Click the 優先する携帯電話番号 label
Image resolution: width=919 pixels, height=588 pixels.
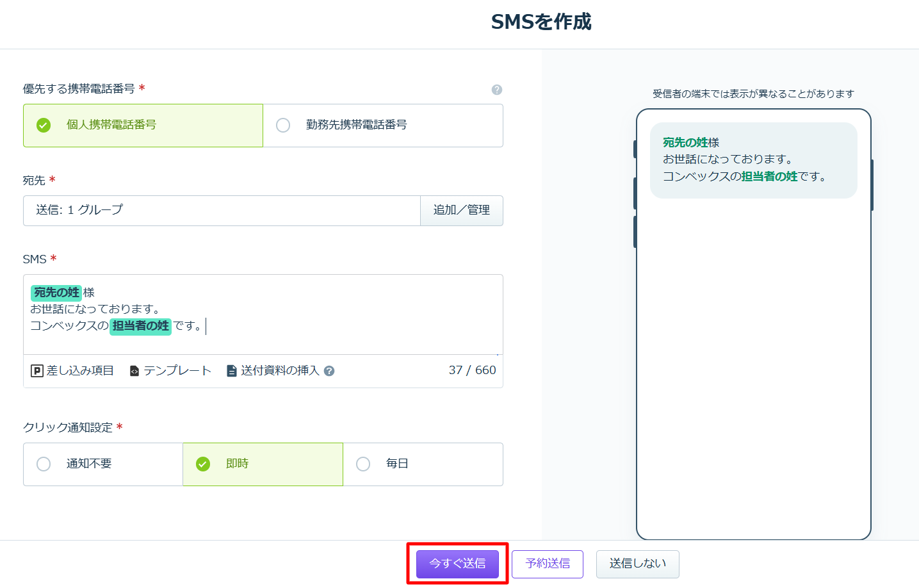click(x=79, y=89)
